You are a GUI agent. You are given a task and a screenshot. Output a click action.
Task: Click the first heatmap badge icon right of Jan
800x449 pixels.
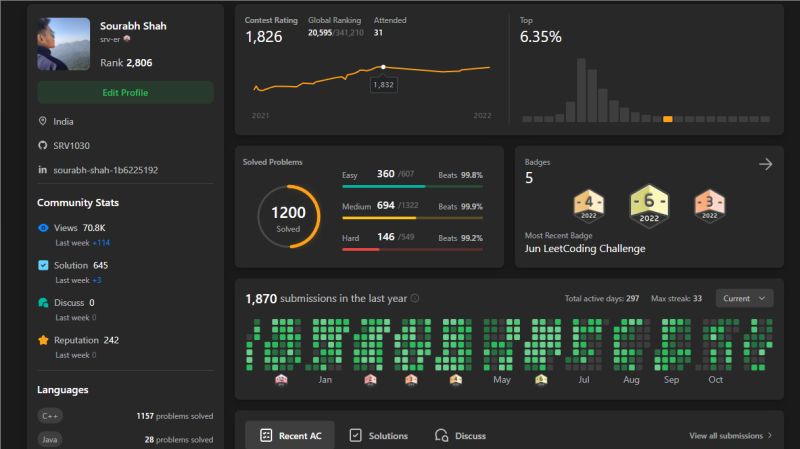370,380
